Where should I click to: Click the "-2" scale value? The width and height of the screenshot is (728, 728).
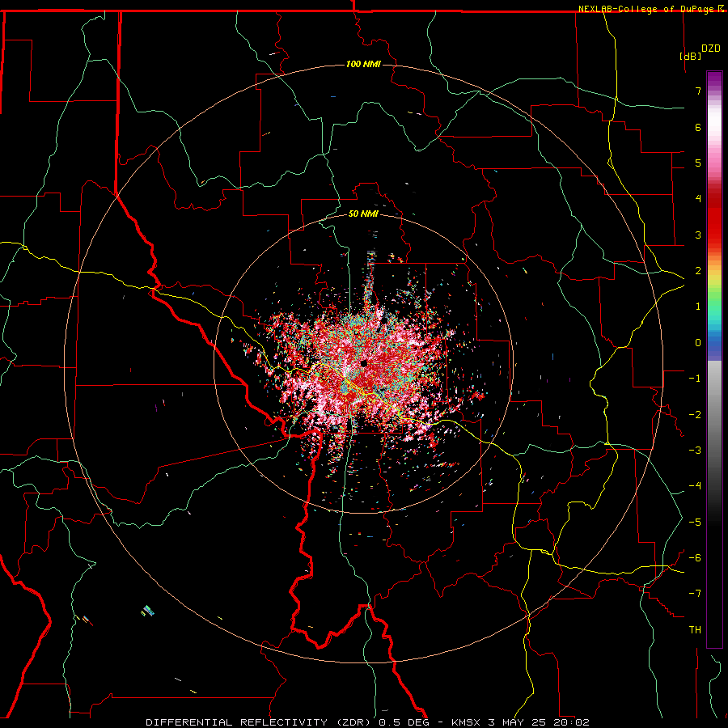click(x=695, y=414)
